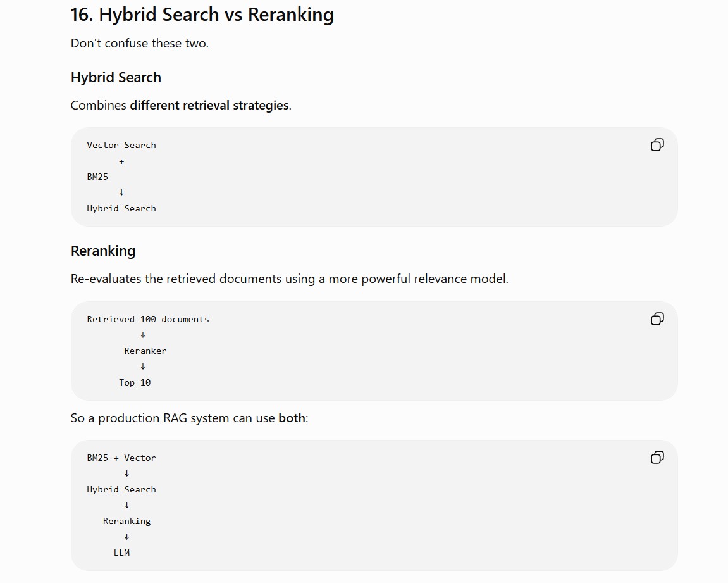Click 'Vector Search' line in first code block
Viewport: 728px width, 583px height.
click(x=121, y=146)
